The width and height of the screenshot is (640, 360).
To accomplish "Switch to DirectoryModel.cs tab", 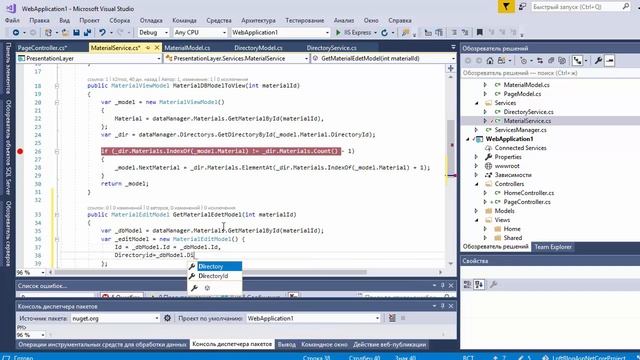I will coord(258,48).
